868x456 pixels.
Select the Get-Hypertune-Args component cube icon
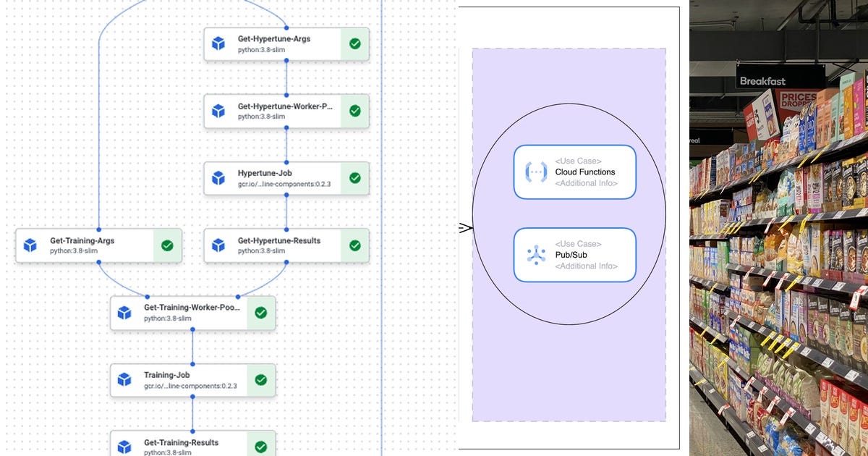[x=219, y=43]
